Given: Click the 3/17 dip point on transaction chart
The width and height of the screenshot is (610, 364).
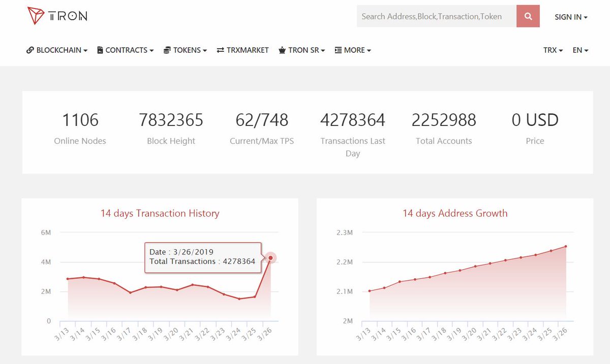Looking at the screenshot, I should (130, 292).
